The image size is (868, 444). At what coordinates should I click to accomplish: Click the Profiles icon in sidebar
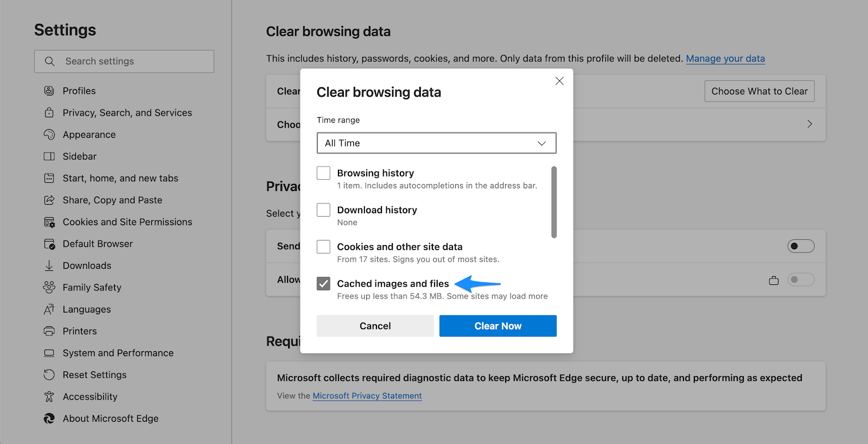(49, 91)
